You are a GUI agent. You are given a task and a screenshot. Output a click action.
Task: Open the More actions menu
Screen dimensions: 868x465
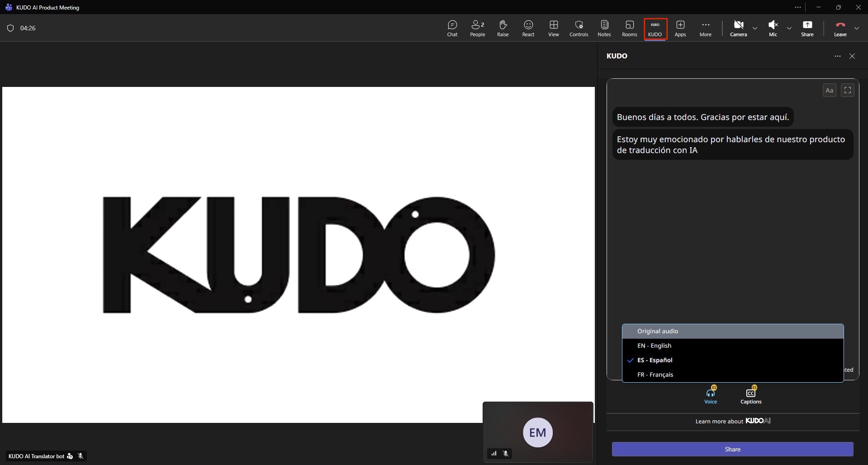tap(706, 28)
